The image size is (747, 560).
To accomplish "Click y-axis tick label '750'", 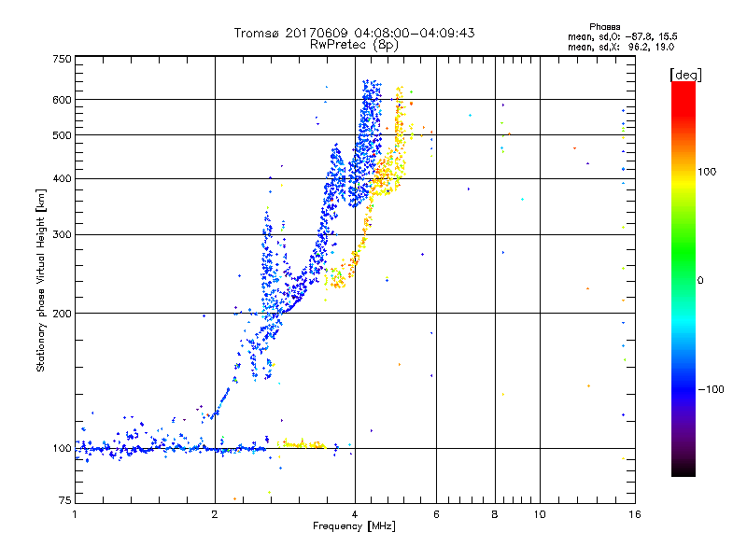I will (x=62, y=59).
